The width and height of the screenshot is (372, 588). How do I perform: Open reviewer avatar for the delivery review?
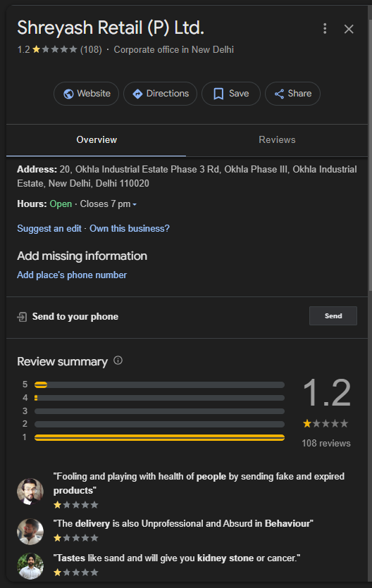30,532
